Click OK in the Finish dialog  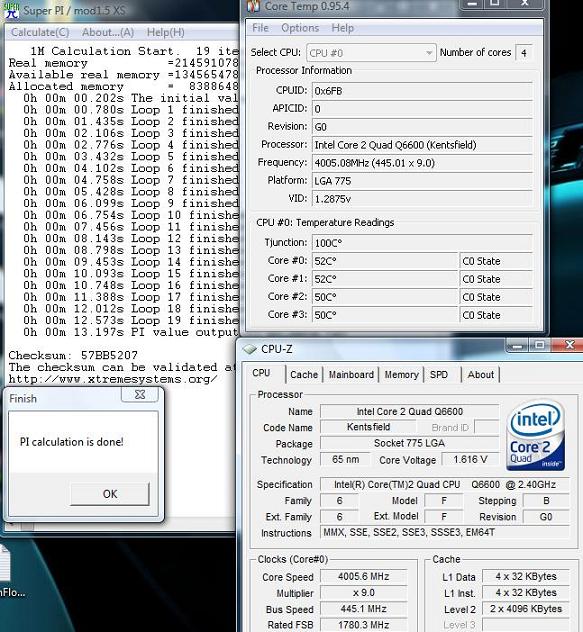coord(110,494)
